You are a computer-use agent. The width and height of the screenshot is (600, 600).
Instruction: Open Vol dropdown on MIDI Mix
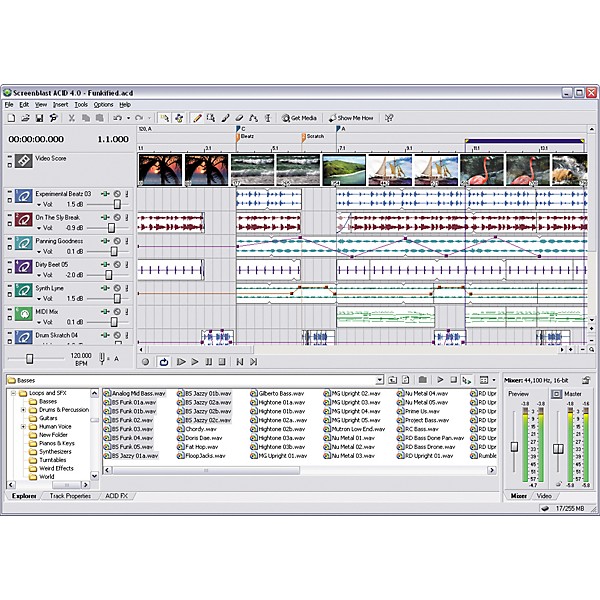click(39, 323)
